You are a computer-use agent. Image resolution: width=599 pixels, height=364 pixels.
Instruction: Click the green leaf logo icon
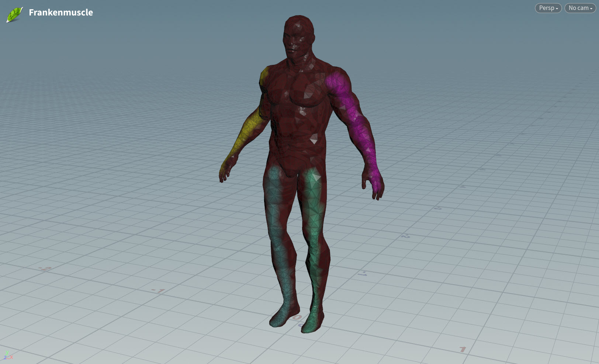[14, 14]
